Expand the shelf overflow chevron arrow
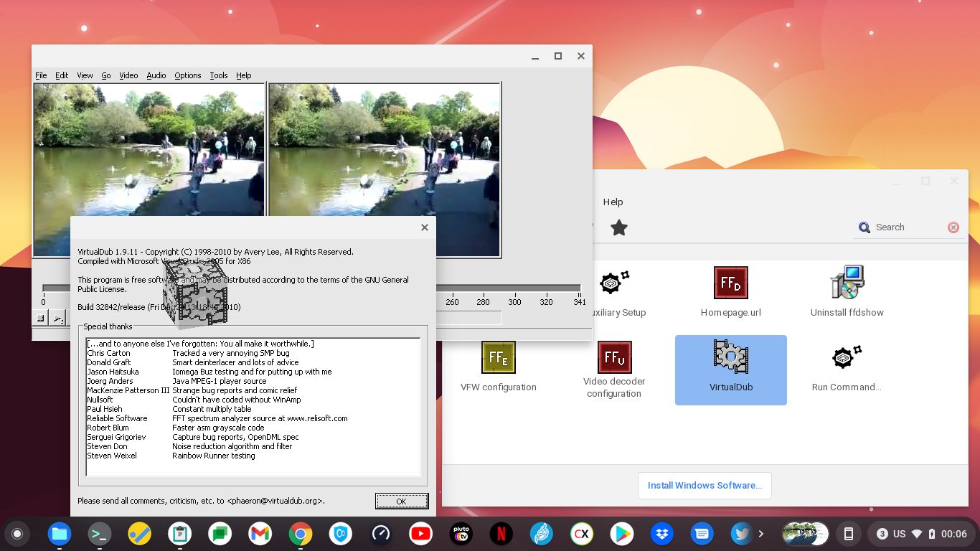The width and height of the screenshot is (980, 551). click(x=761, y=534)
